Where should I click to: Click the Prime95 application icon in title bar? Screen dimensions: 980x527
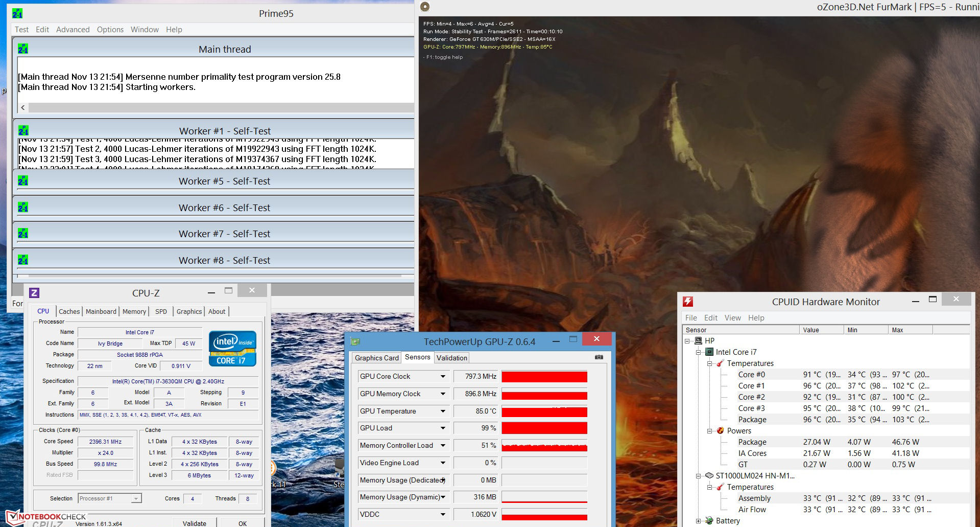point(17,13)
